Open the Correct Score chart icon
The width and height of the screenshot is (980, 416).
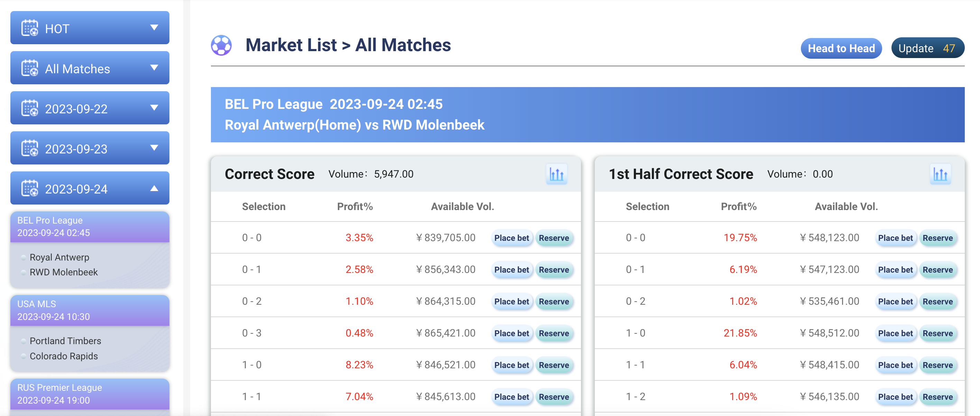[556, 174]
